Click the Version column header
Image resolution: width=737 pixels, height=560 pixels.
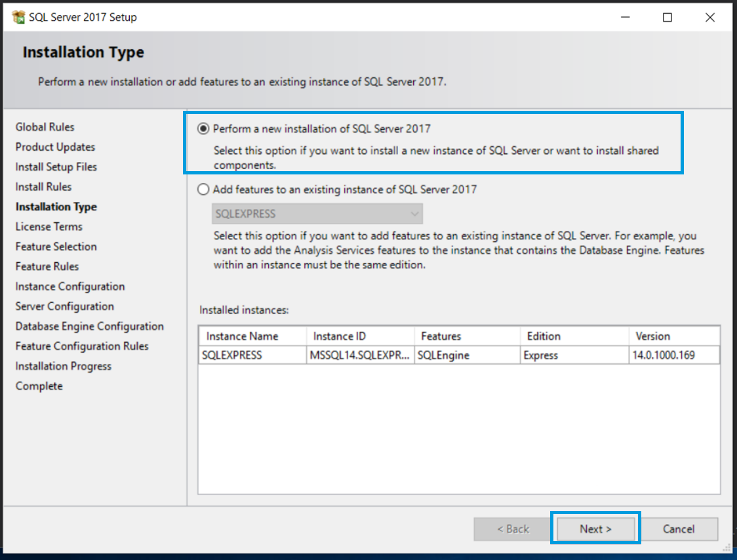pyautogui.click(x=674, y=336)
